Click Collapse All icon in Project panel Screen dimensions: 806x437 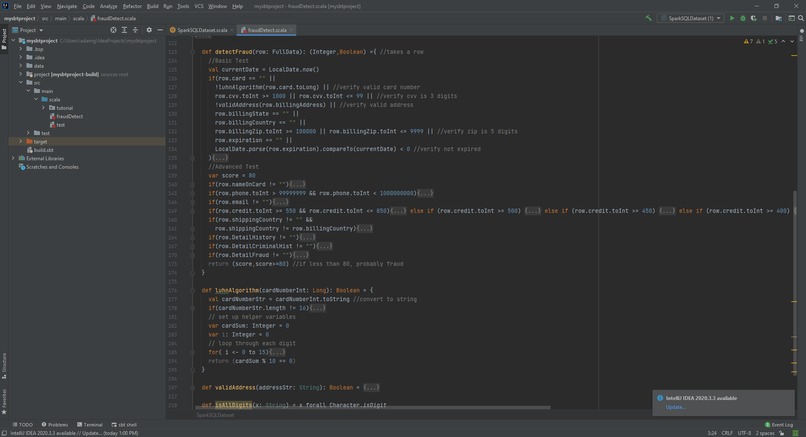135,30
